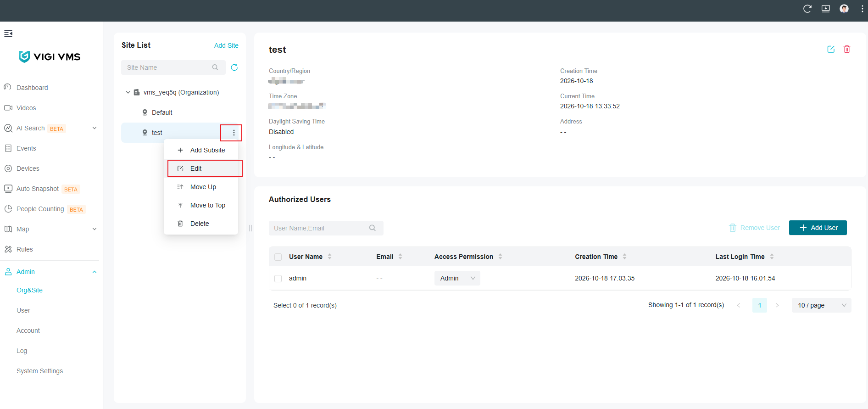Click the VIGI VMS logo
868x409 pixels.
coord(50,56)
